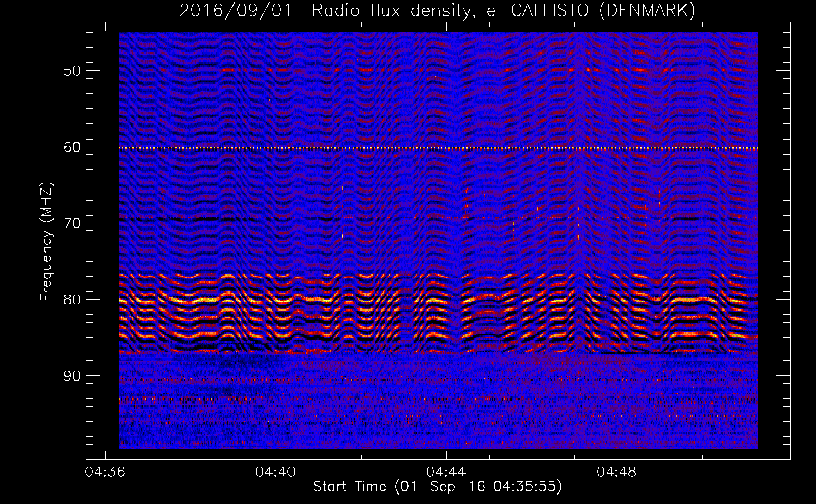Click the 04:40 time tick label
816x504 pixels.
click(x=275, y=472)
